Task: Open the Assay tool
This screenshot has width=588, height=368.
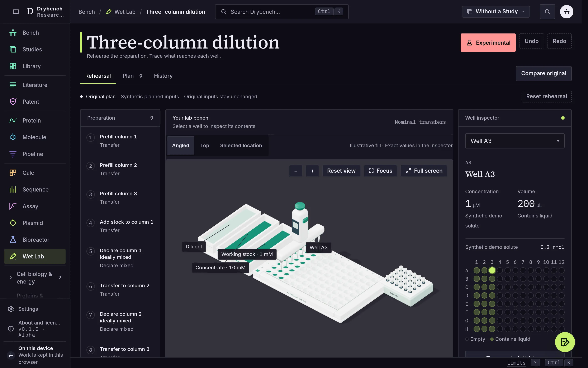Action: coord(35,206)
